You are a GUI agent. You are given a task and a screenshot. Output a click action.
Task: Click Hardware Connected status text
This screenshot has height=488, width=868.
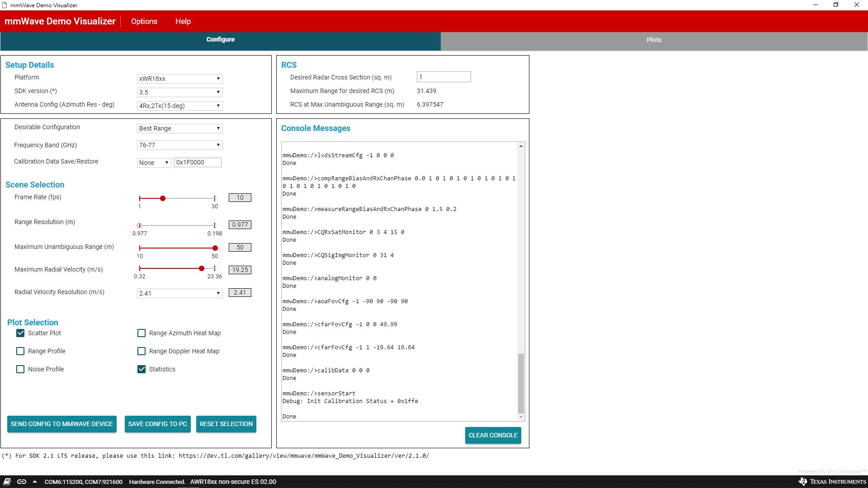point(157,482)
